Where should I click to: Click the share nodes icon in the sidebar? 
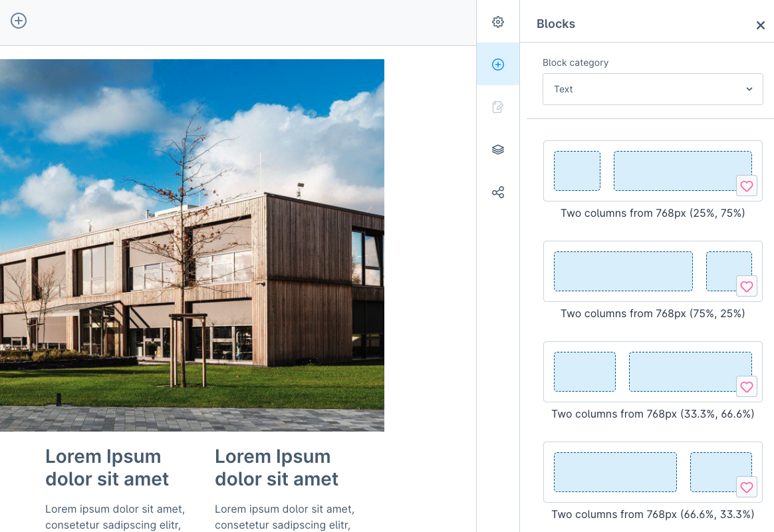[x=498, y=192]
